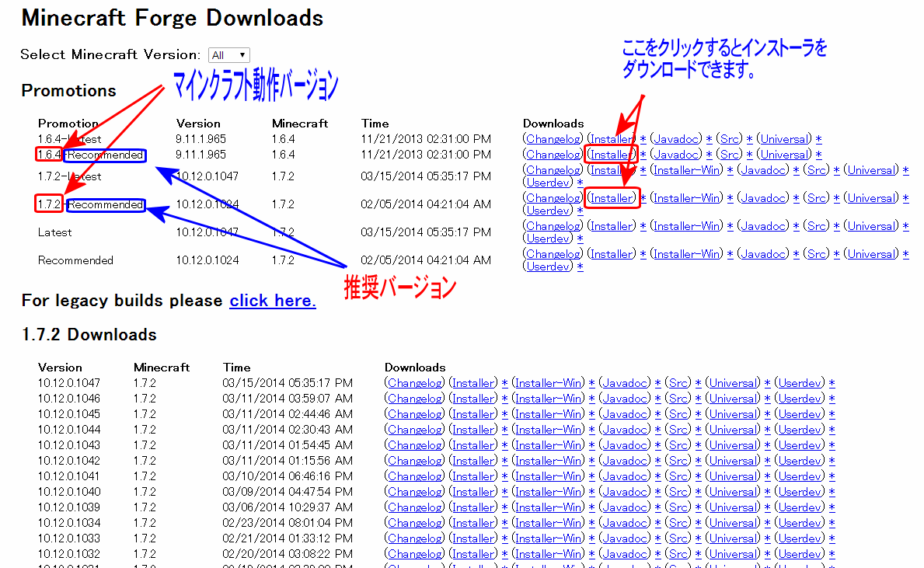The width and height of the screenshot is (924, 568).
Task: Open Changelog for 1.7.2 Recommended promotion
Action: pyautogui.click(x=553, y=199)
